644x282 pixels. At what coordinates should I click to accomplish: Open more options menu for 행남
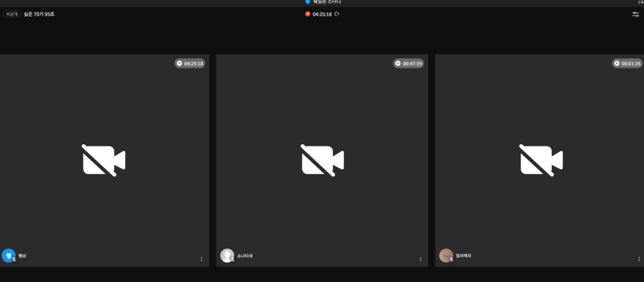201,259
